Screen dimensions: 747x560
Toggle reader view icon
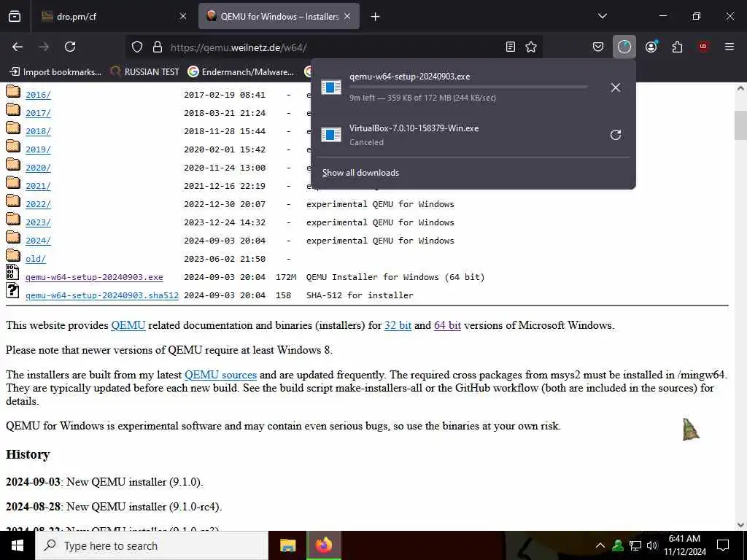click(510, 47)
